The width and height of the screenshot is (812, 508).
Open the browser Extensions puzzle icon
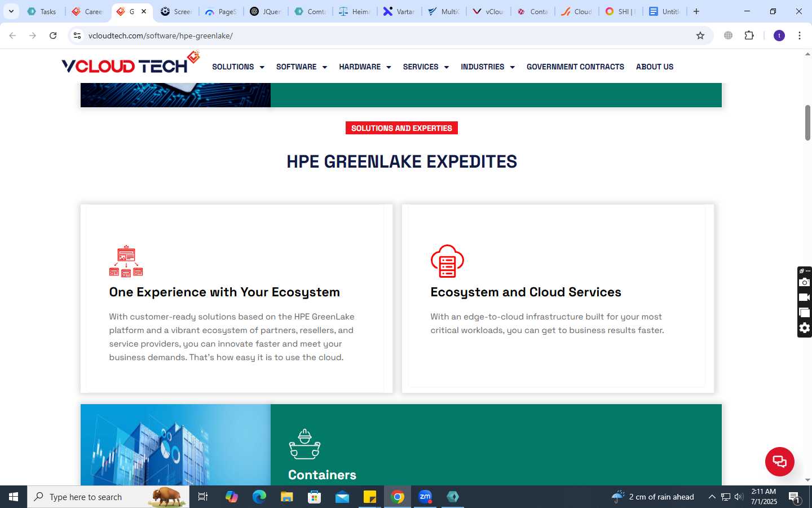(749, 36)
